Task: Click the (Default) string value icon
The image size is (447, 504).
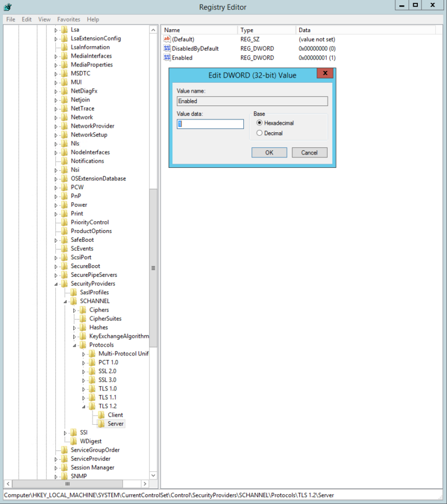Action: [x=167, y=39]
